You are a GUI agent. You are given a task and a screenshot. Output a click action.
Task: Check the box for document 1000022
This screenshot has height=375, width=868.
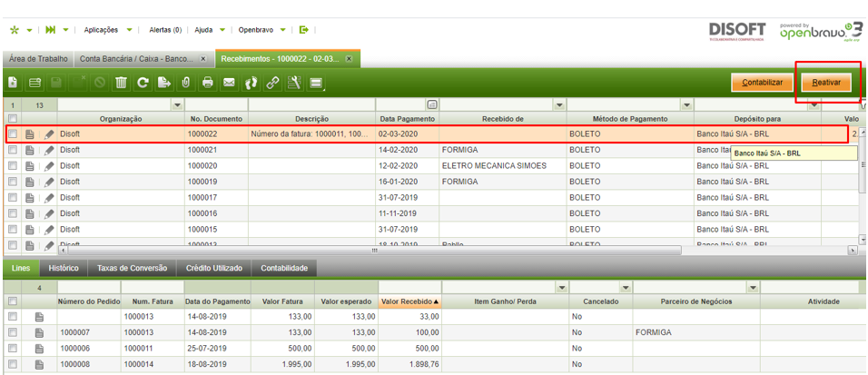pyautogui.click(x=13, y=134)
